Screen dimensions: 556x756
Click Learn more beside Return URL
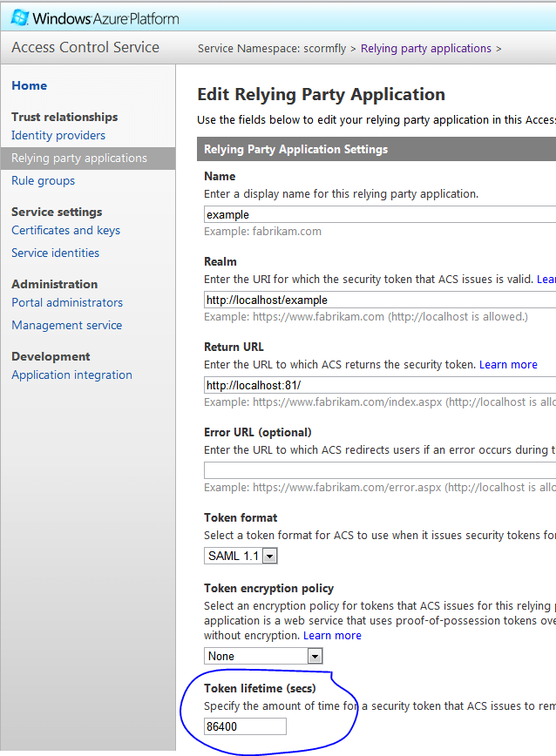[508, 364]
